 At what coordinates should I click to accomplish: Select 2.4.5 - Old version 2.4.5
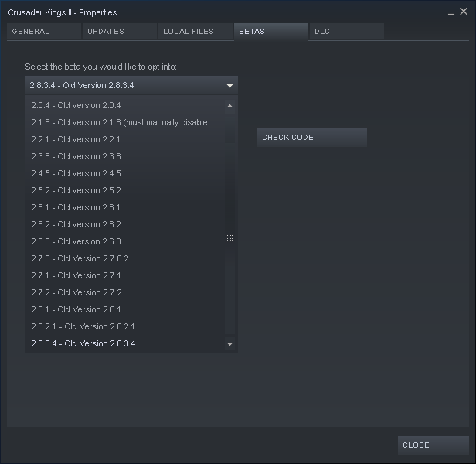coord(125,173)
